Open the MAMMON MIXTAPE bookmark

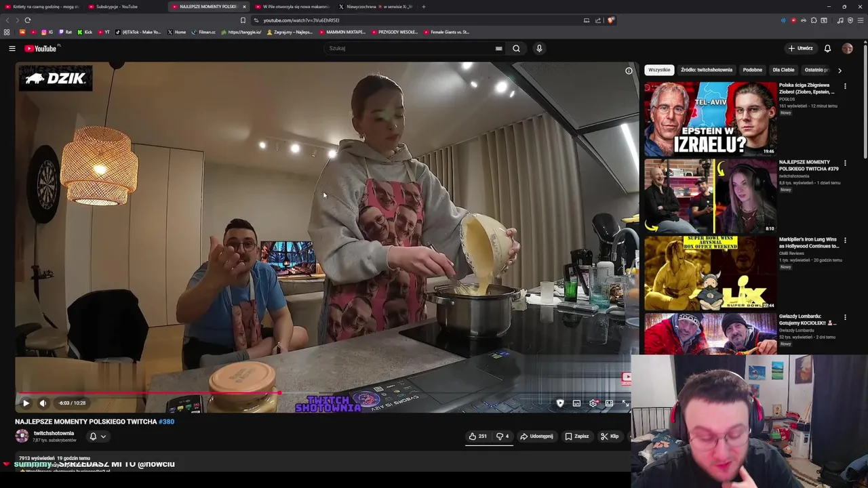coord(342,32)
